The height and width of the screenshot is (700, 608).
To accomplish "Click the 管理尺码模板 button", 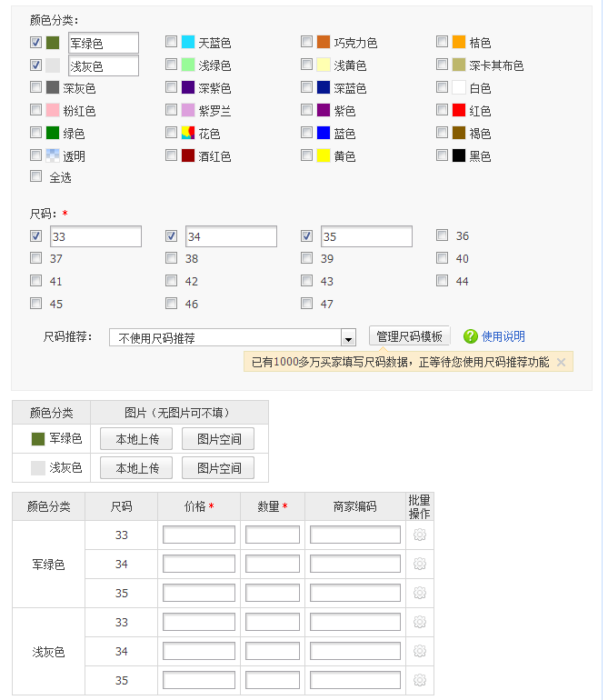I will click(409, 336).
